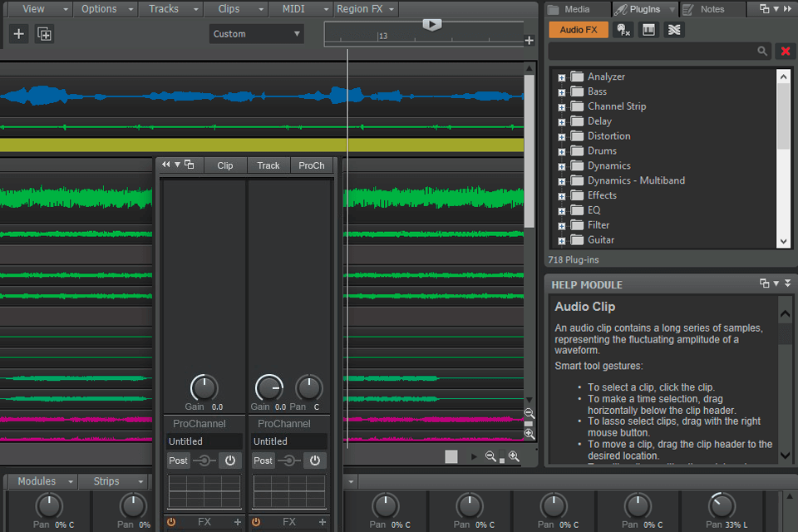Screen dimensions: 798x532
Task: Zoom out vertically in track view
Action: pyautogui.click(x=530, y=413)
